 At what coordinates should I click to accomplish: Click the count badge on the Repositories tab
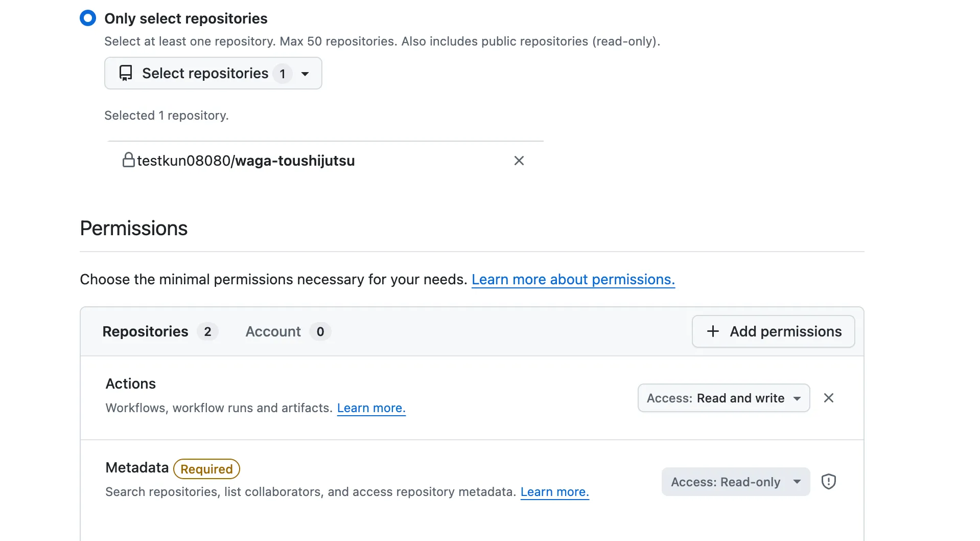[x=207, y=331]
